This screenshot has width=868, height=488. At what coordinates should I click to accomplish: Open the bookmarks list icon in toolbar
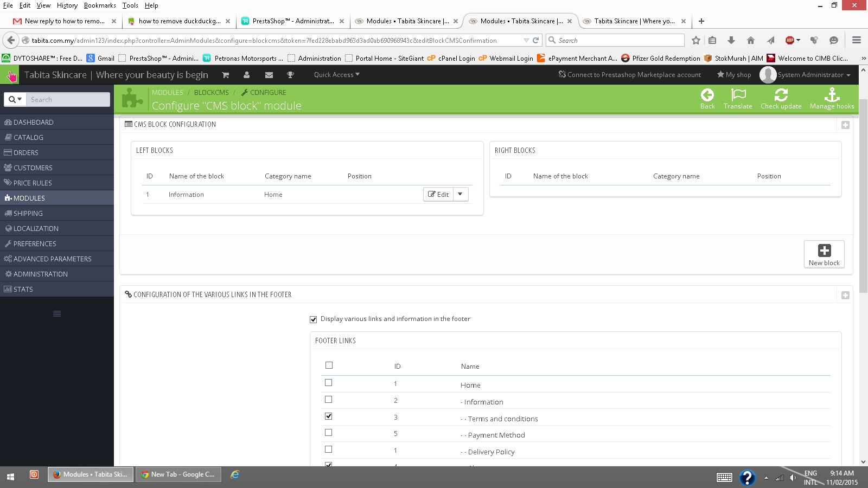712,40
